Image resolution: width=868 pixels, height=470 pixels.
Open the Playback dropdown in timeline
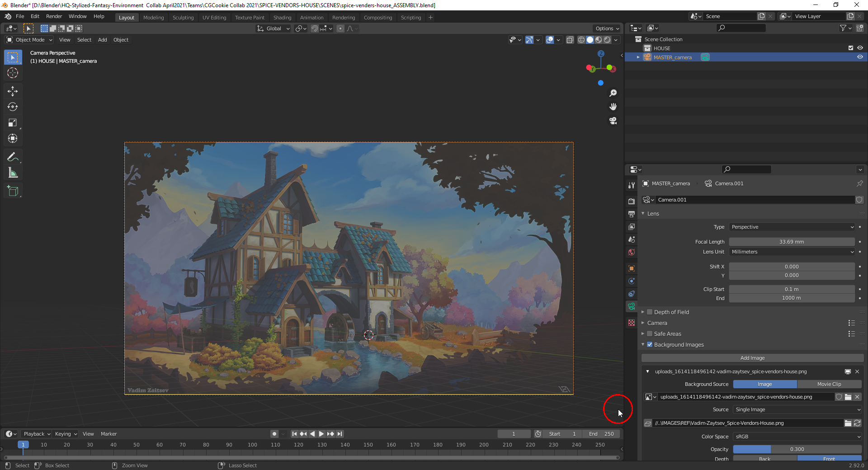37,434
